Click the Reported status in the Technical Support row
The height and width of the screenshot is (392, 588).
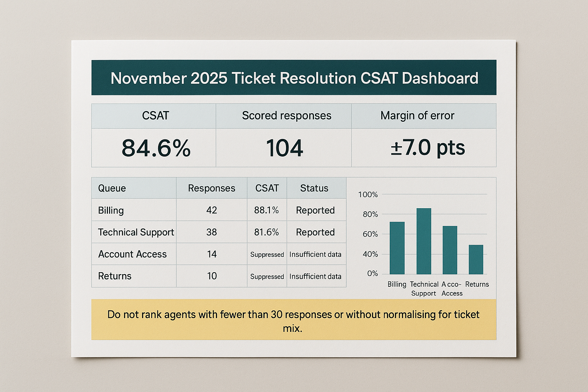pyautogui.click(x=315, y=232)
